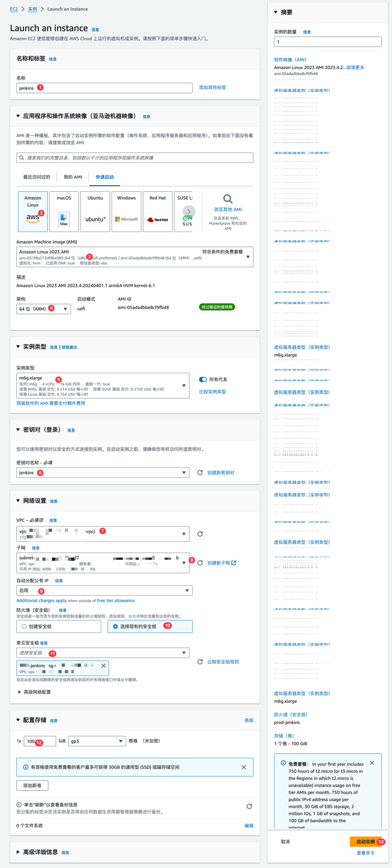Screen dimensions: 392x868
Task: Open the architecture 64-bit ARM dropdown
Action: tap(43, 309)
